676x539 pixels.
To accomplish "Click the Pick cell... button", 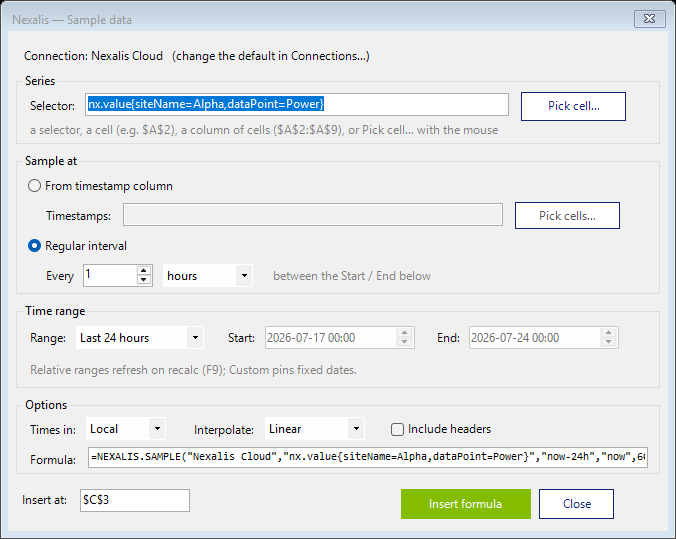I will click(573, 106).
